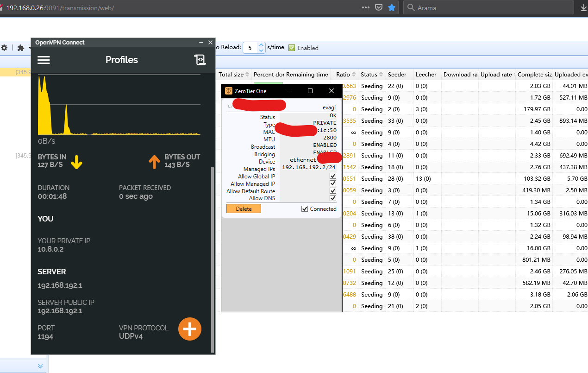This screenshot has height=373, width=588.
Task: Click the puzzle-piece plugin icon in Transmission toolbar
Action: [x=21, y=48]
